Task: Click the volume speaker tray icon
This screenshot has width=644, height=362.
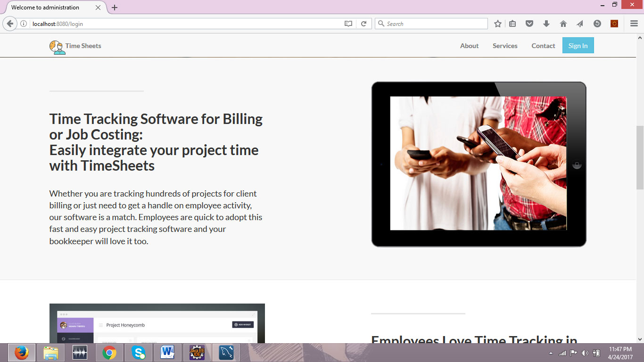Action: [x=585, y=353]
